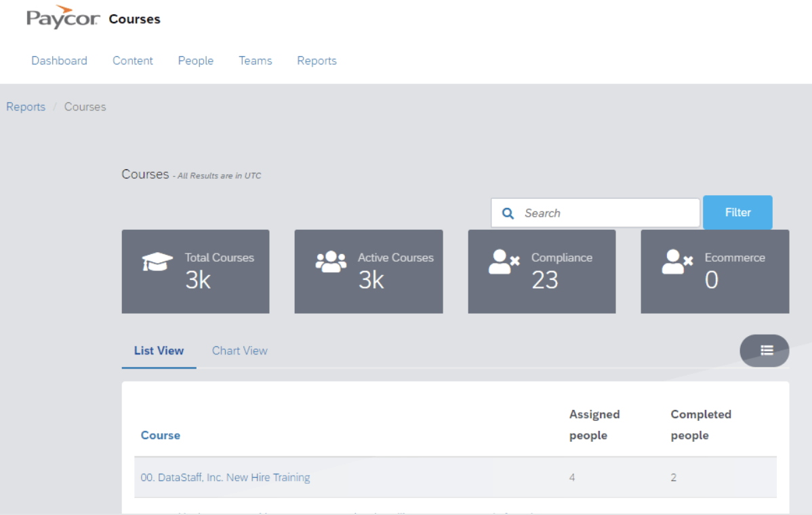Viewport: 812px width, 515px height.
Task: Click the circular list options icon
Action: pos(765,350)
